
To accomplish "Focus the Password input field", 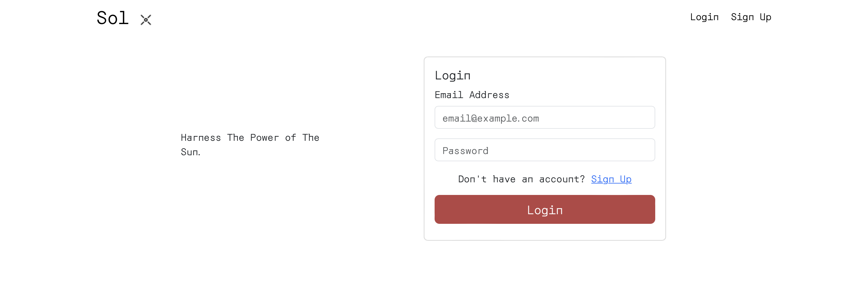I will pos(545,150).
